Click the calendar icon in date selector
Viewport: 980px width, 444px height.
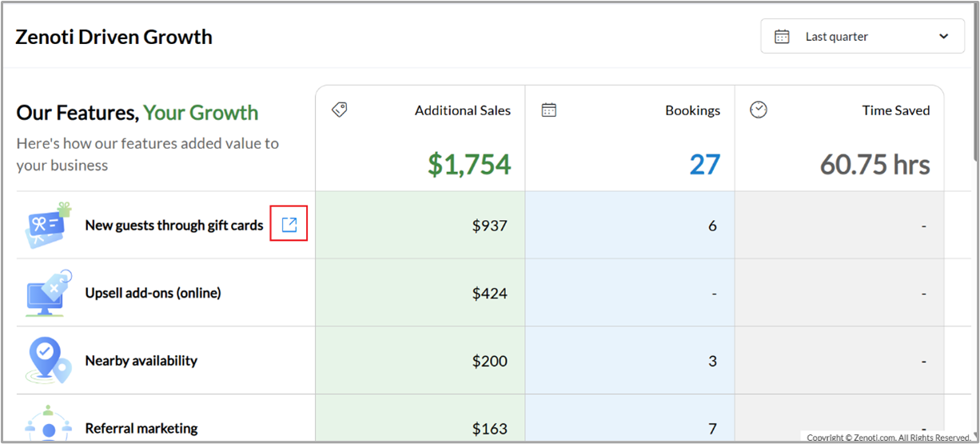[x=783, y=36]
